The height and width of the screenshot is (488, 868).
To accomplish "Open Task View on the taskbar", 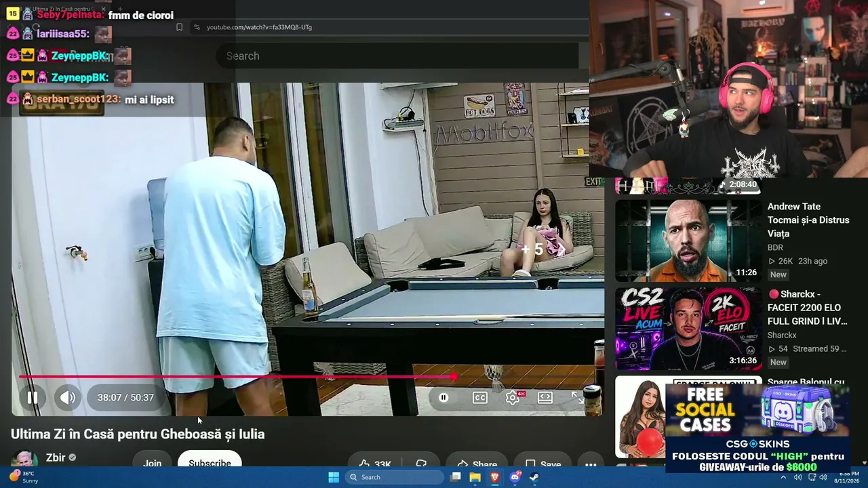I will tap(456, 477).
